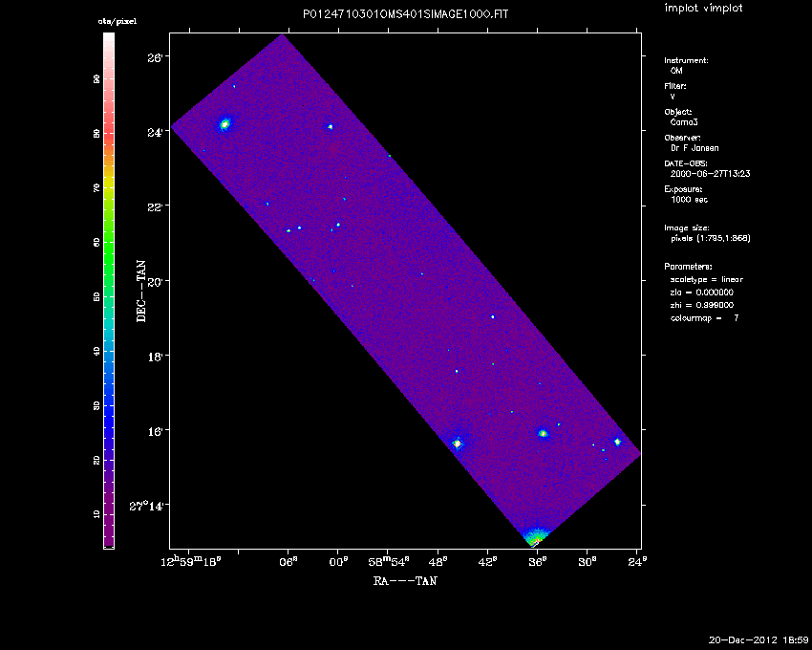The image size is (812, 650).
Task: Click the 30s right ascension tick label
Action: click(587, 562)
